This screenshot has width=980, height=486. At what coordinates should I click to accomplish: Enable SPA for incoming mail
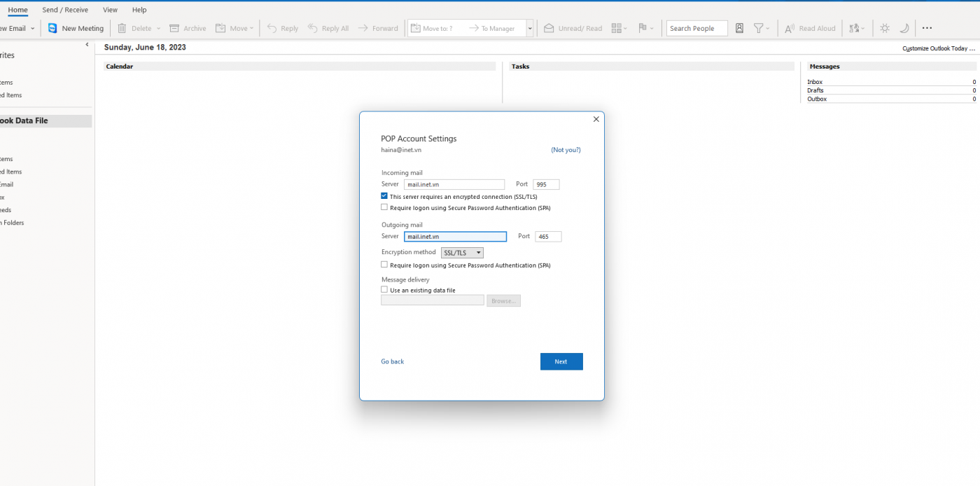click(x=384, y=207)
